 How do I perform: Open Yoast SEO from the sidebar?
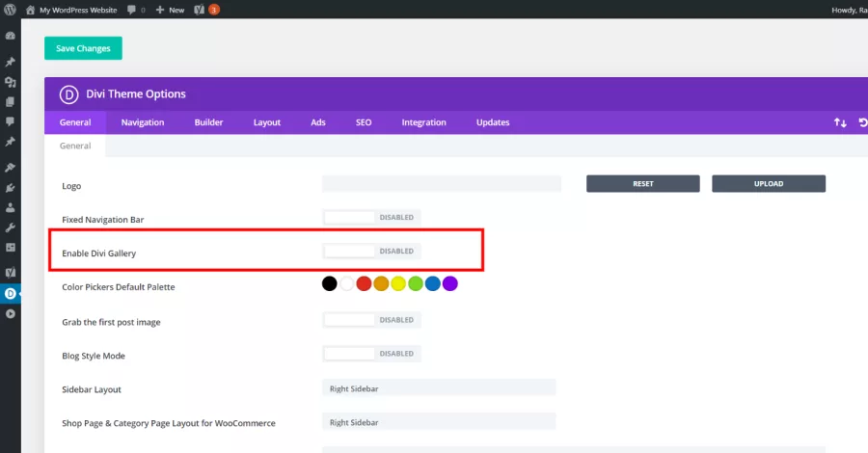pos(10,272)
